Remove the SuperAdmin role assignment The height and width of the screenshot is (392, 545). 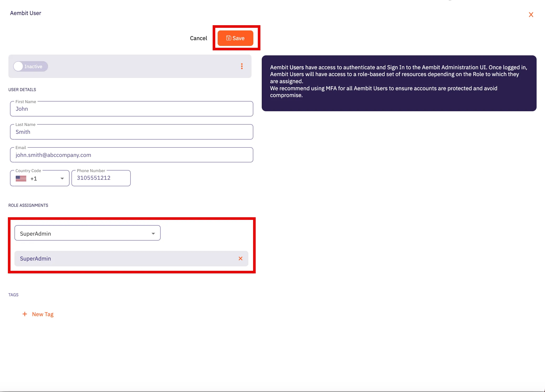pos(240,258)
